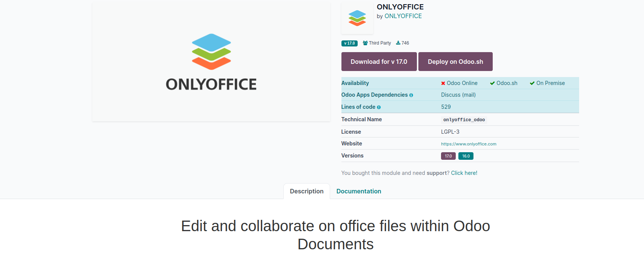Click the 529 lines of code value

click(446, 107)
